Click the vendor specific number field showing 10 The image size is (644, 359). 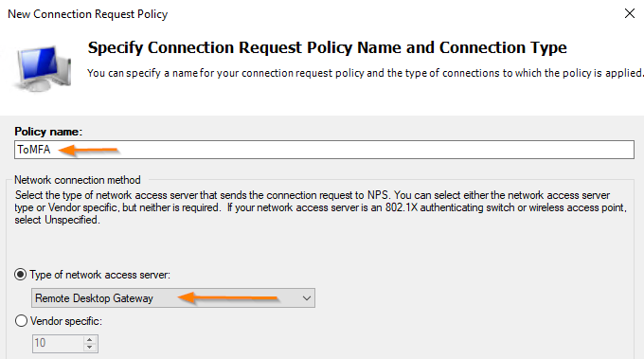tap(59, 344)
